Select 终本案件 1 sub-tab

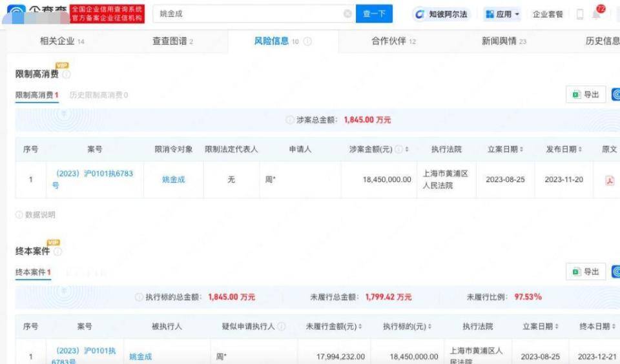click(x=33, y=272)
